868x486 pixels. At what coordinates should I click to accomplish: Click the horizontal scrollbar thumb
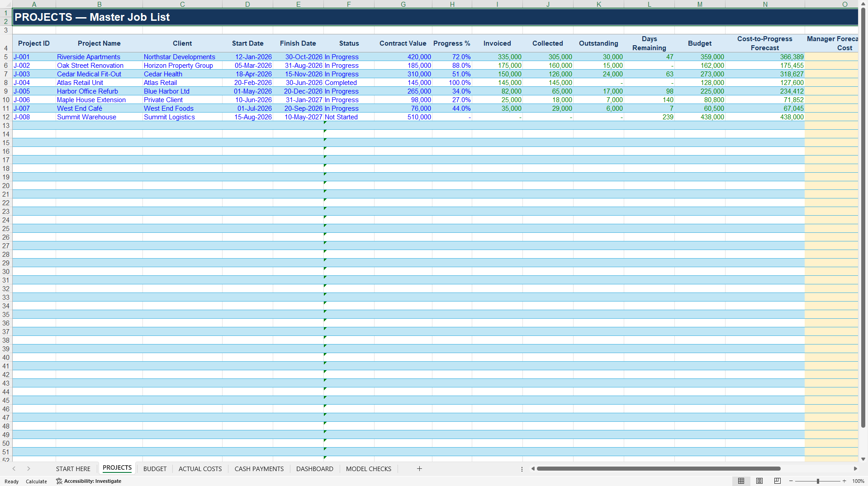tap(659, 469)
